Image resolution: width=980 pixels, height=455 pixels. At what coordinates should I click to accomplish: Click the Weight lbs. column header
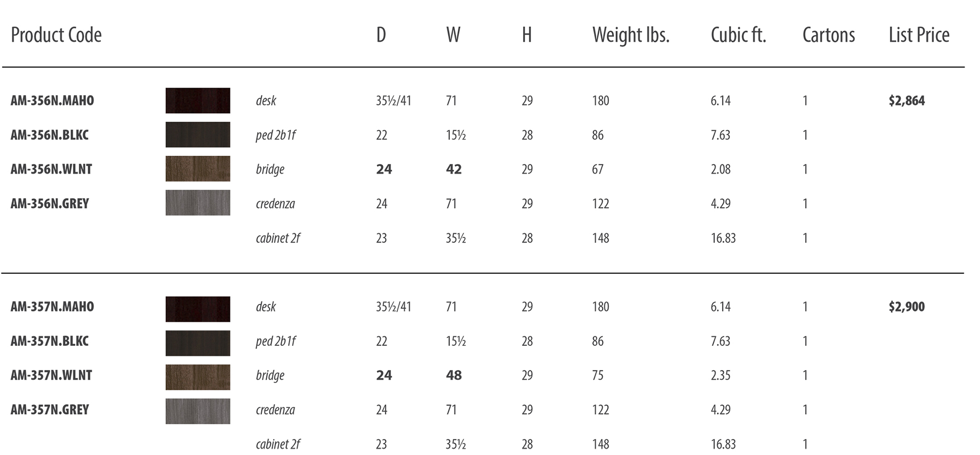click(x=631, y=35)
